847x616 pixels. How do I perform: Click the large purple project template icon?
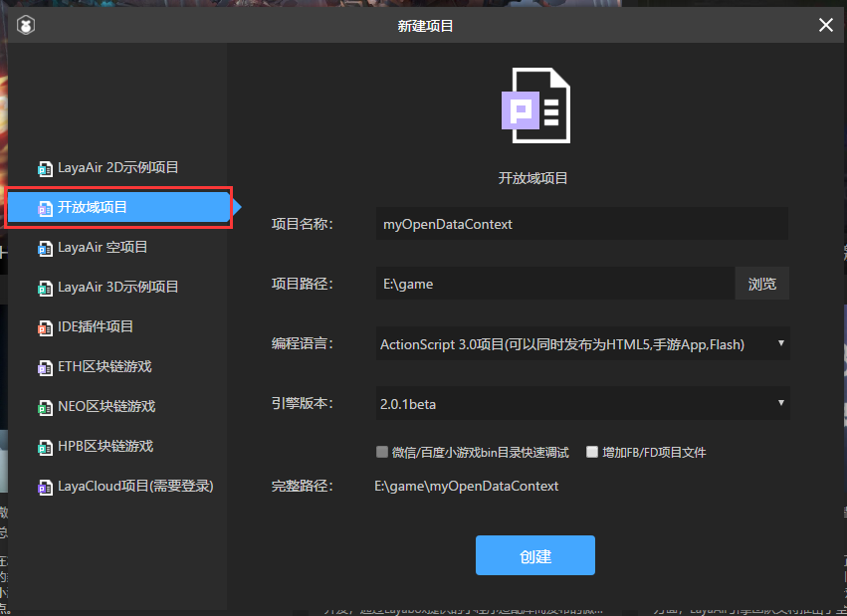pyautogui.click(x=535, y=105)
